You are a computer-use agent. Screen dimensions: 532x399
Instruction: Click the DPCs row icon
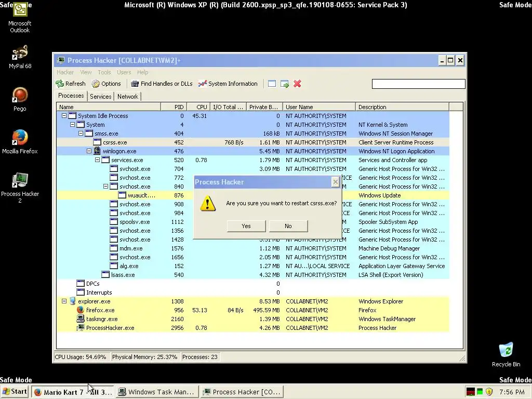click(x=81, y=284)
